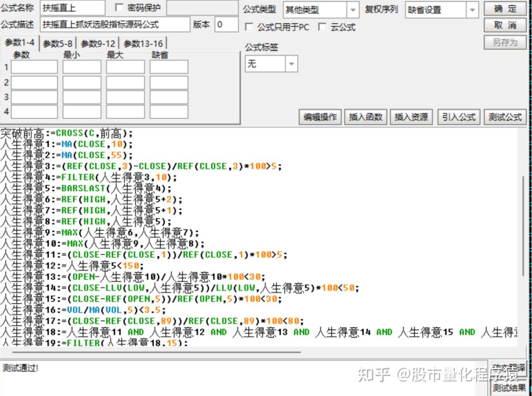This screenshot has width=532, height=396.
Task: Open the 参数9-12 tab
Action: click(98, 44)
